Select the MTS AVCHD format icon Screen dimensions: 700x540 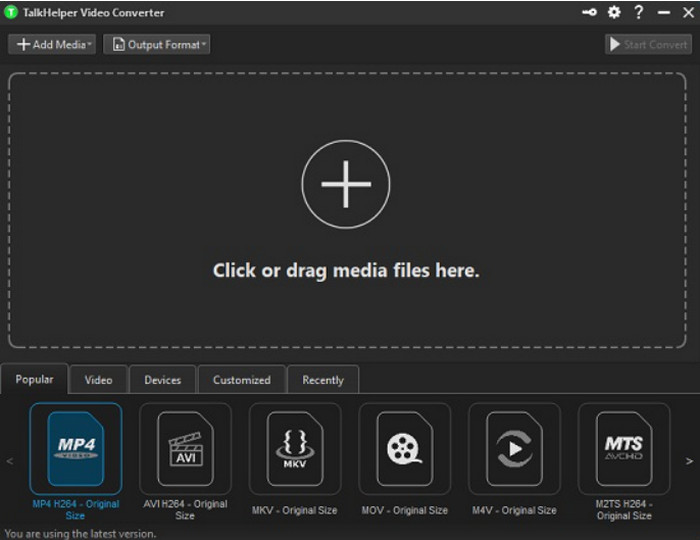point(624,449)
